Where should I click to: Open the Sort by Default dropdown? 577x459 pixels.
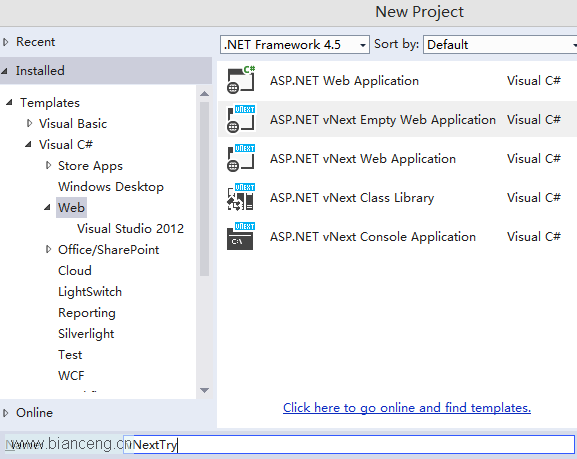click(500, 45)
